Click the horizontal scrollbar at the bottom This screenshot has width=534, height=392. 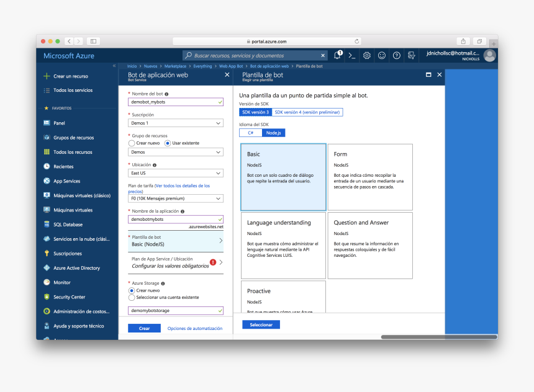coord(439,337)
